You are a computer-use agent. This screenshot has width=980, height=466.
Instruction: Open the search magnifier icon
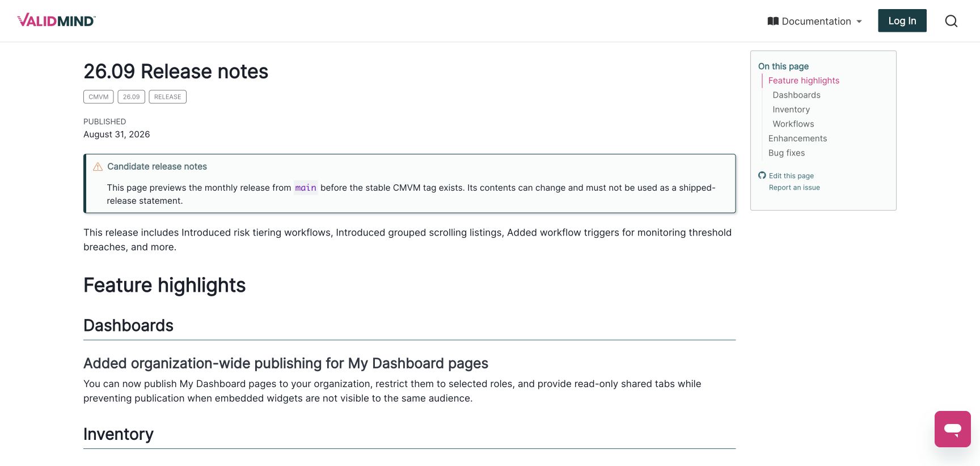point(951,21)
